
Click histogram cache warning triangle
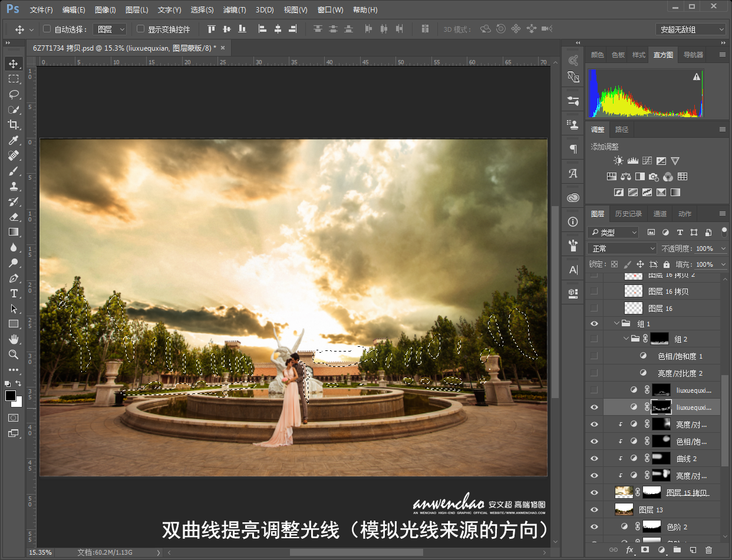pyautogui.click(x=697, y=77)
